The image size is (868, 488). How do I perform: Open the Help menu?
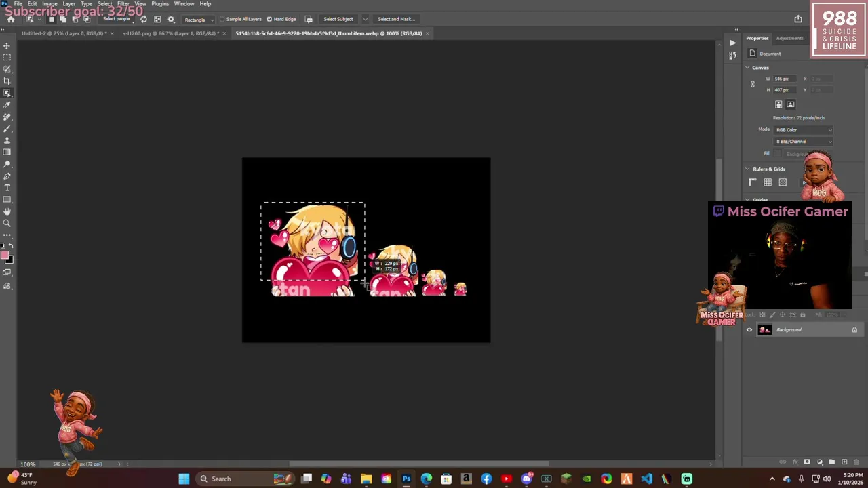(x=205, y=4)
